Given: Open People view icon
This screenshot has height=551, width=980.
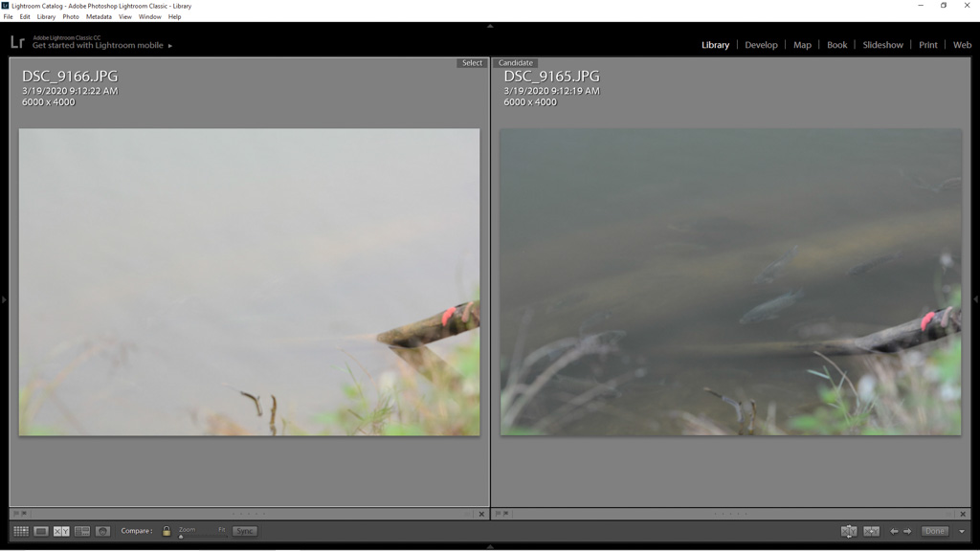Looking at the screenshot, I should tap(103, 531).
